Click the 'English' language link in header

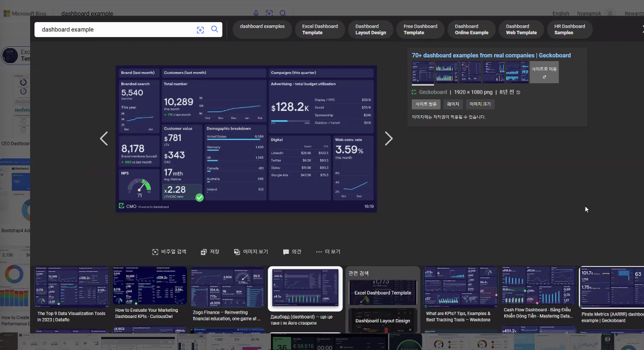(561, 14)
